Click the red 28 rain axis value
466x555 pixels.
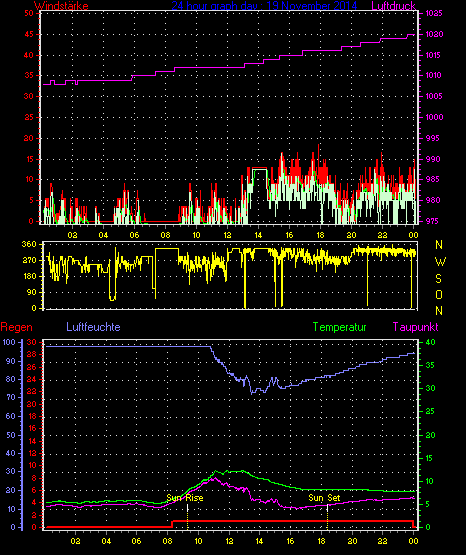[31, 354]
